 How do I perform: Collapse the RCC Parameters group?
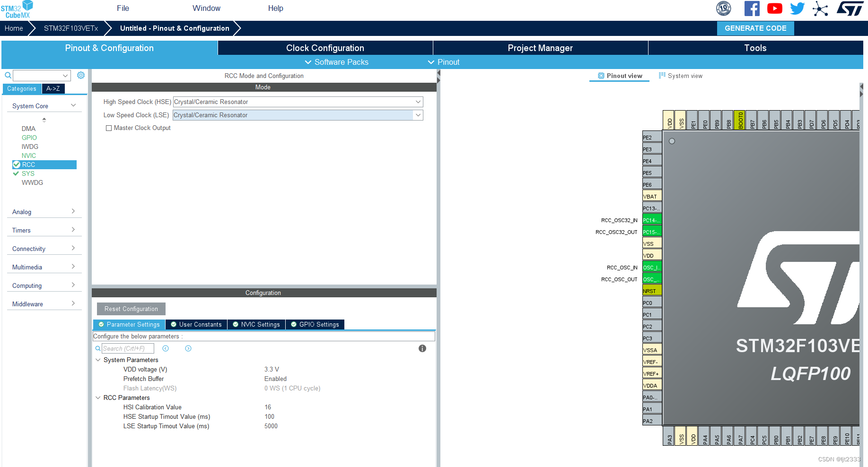coord(98,398)
